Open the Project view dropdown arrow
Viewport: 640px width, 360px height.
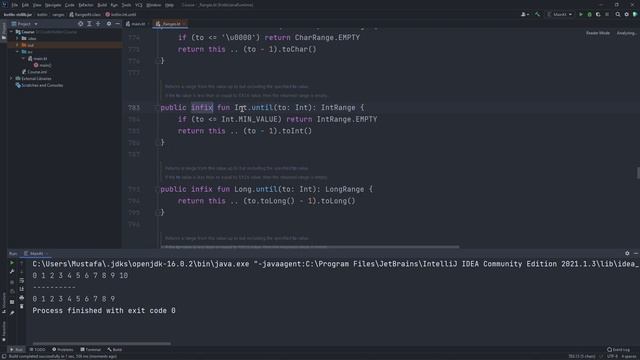click(36, 24)
